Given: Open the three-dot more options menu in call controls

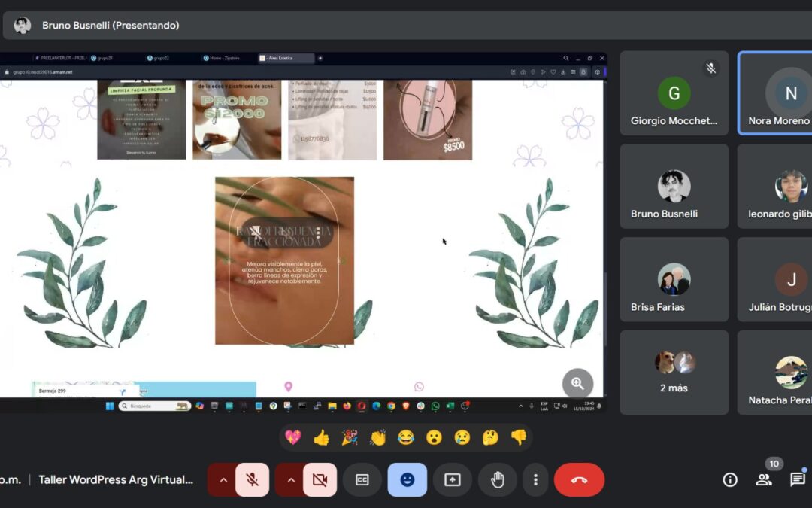Looking at the screenshot, I should pyautogui.click(x=535, y=480).
